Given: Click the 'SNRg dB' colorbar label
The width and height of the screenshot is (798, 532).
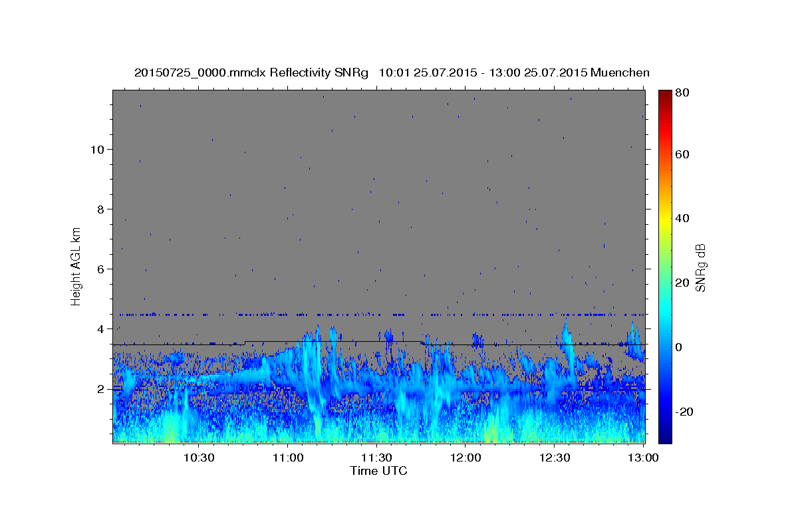Looking at the screenshot, I should click(700, 267).
